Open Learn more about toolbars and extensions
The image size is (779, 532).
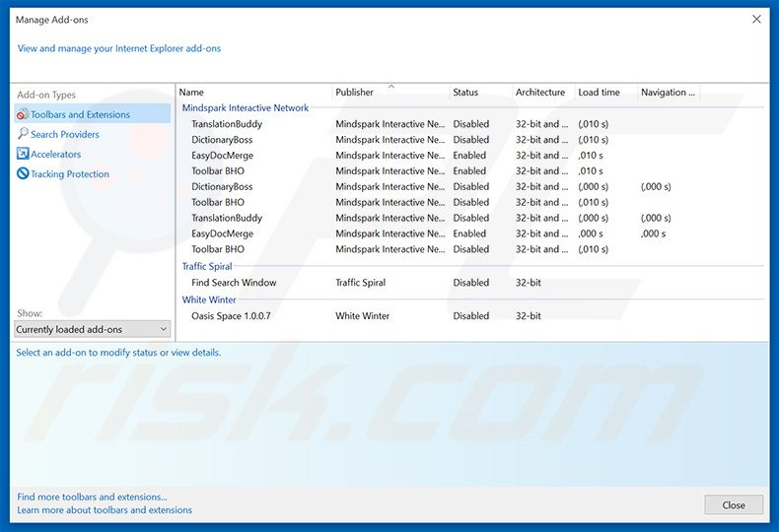click(x=105, y=509)
